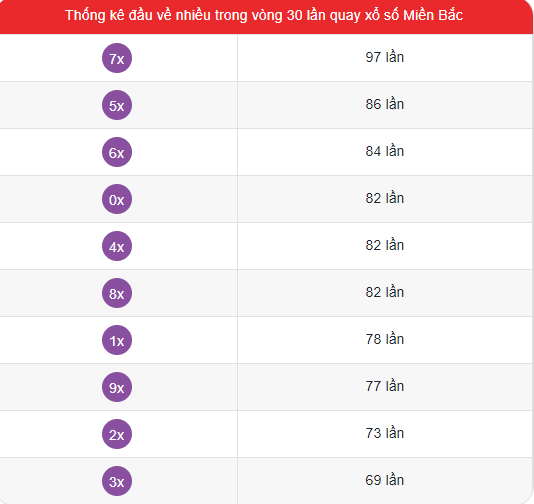
Task: Select the "86 lần" value
Action: [x=384, y=104]
